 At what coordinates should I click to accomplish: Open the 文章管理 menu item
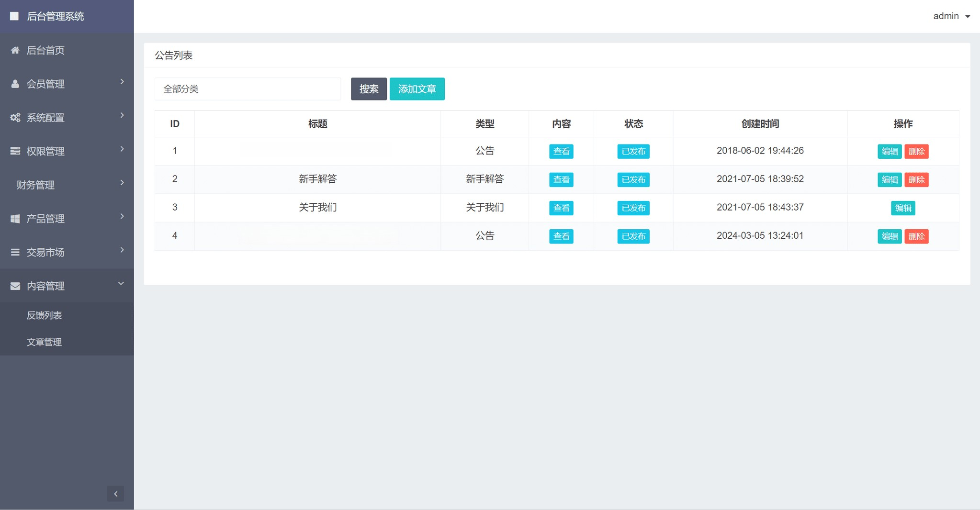44,342
